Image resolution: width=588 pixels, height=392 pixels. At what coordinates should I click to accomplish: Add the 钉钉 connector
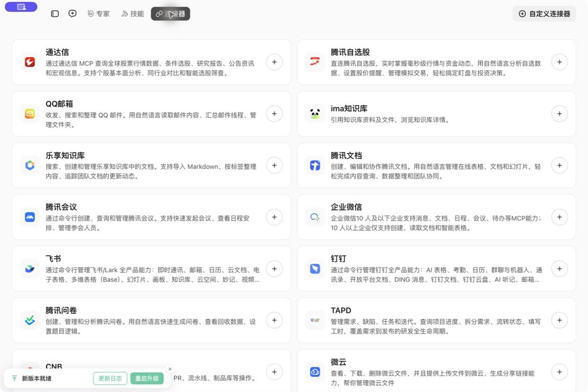(559, 268)
